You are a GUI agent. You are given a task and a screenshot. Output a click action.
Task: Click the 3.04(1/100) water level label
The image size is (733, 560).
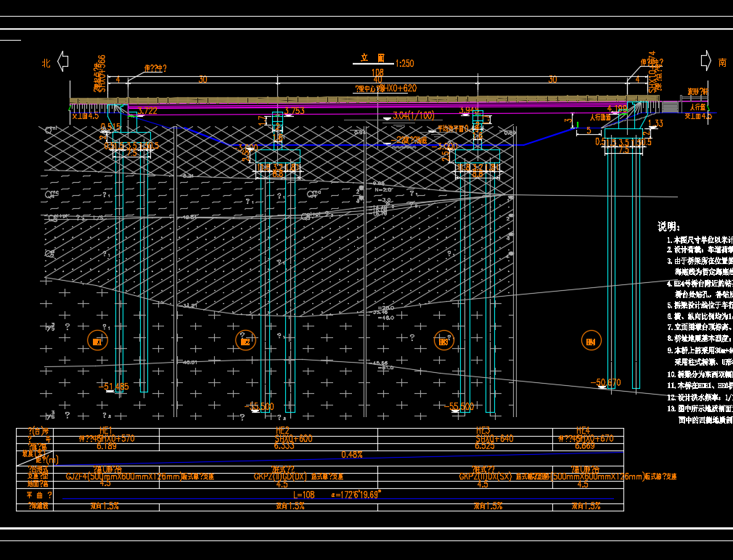[413, 115]
